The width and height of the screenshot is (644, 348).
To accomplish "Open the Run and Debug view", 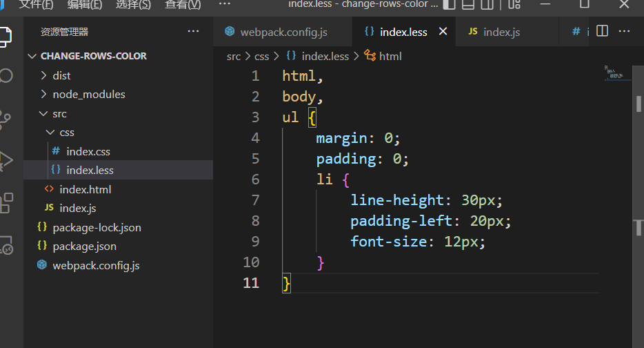I will [6, 160].
